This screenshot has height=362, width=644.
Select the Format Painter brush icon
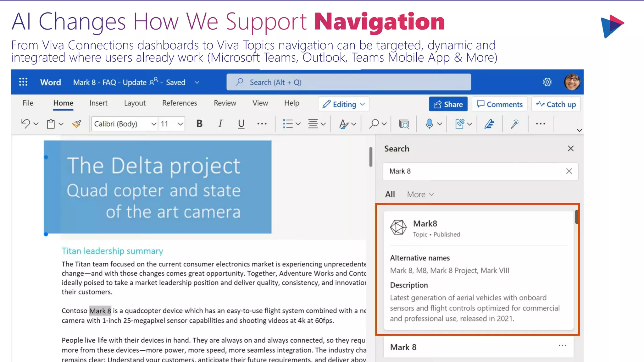click(76, 124)
